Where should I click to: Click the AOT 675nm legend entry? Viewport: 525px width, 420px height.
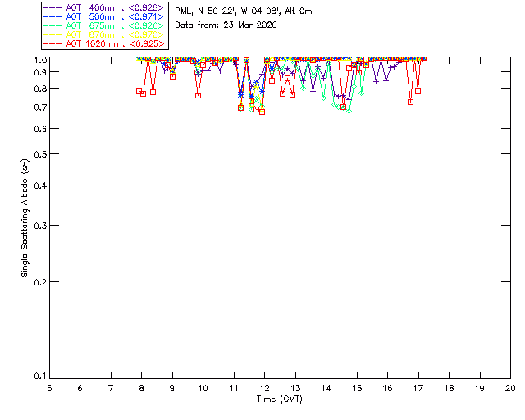click(104, 25)
